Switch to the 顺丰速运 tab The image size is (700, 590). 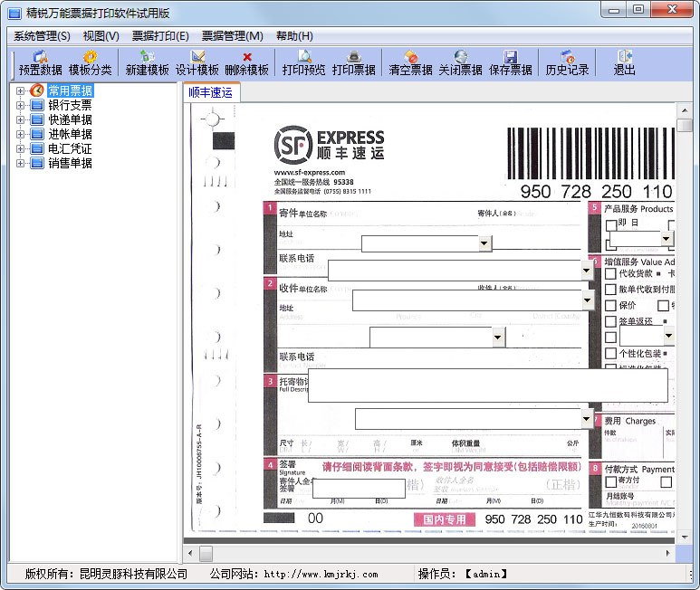pyautogui.click(x=211, y=92)
